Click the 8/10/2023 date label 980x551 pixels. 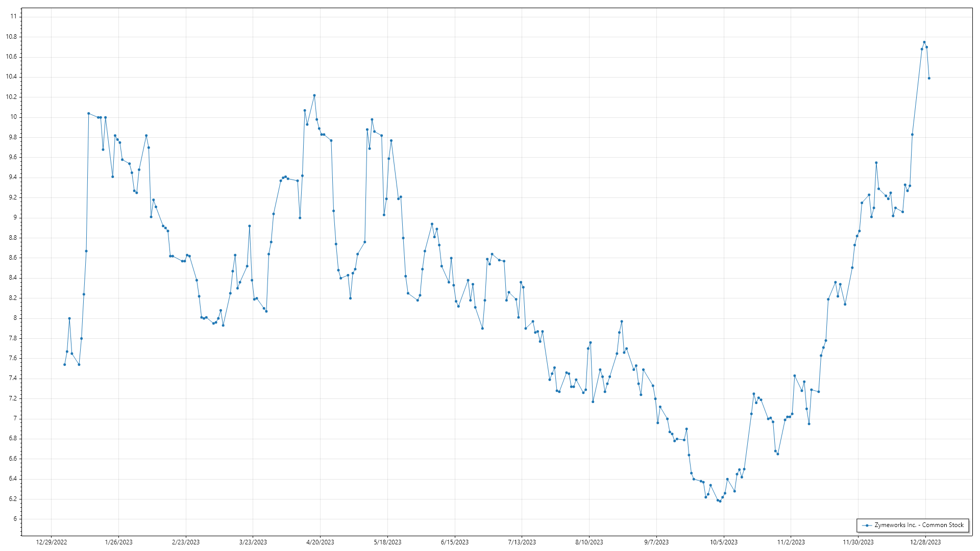pyautogui.click(x=589, y=542)
